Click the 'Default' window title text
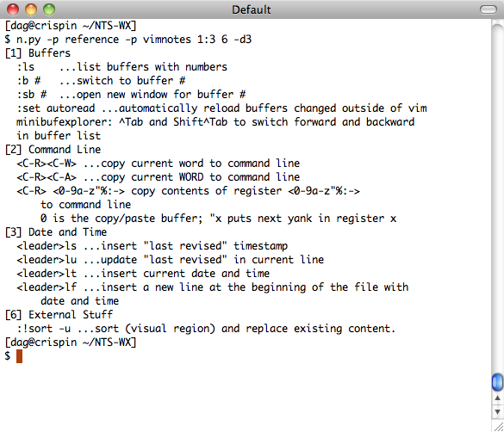504x432 pixels. point(252,9)
